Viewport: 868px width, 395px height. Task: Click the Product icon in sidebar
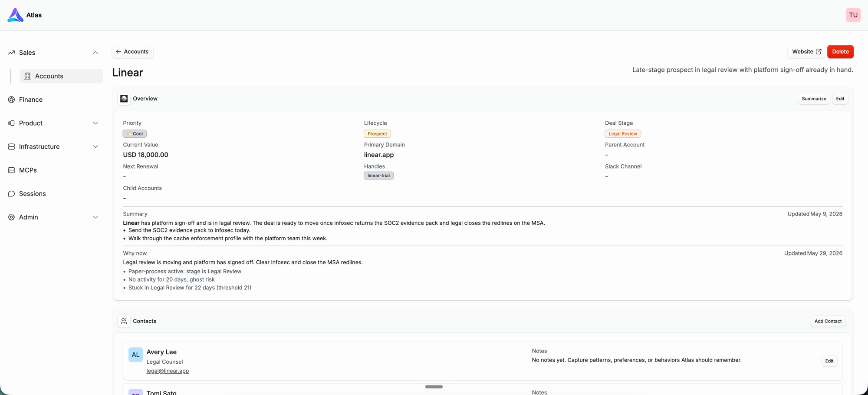click(x=11, y=123)
